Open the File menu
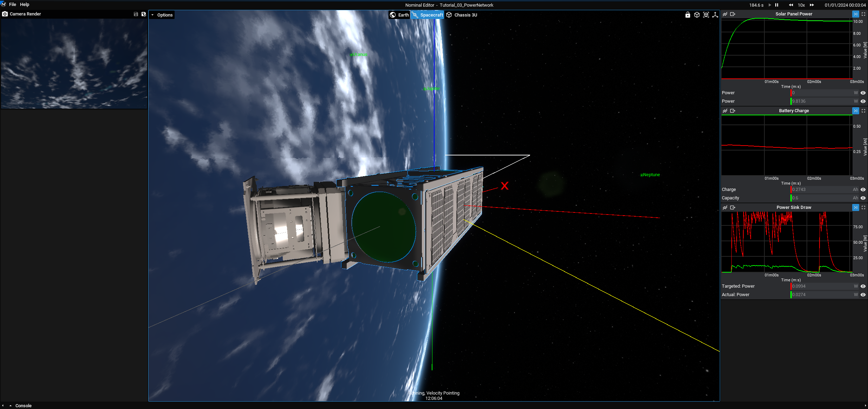868x409 pixels. [x=13, y=5]
